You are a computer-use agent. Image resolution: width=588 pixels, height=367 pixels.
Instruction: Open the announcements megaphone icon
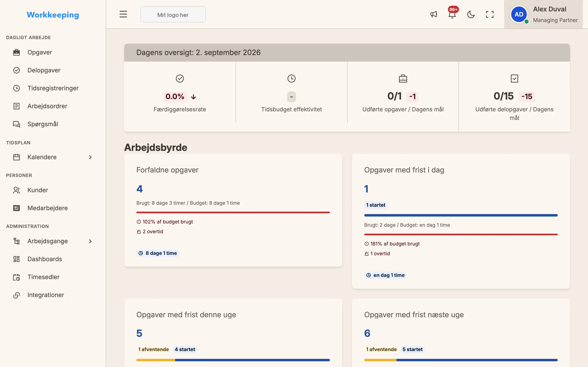coord(434,14)
